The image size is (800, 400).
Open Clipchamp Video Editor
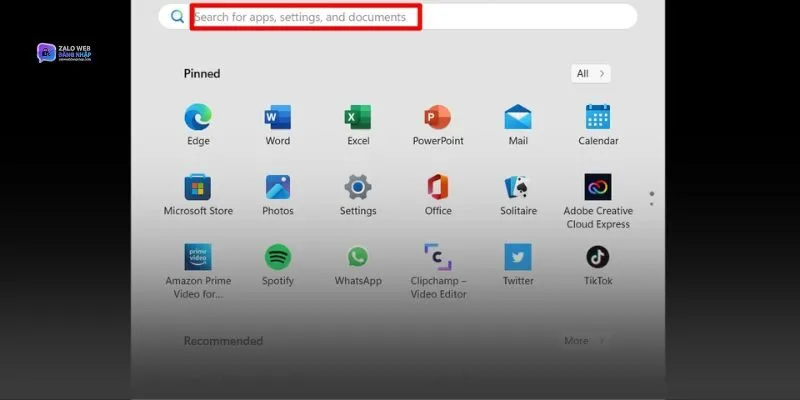(x=438, y=258)
